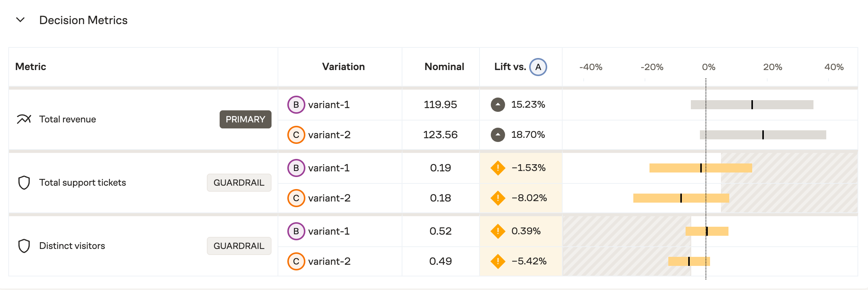Click the warning diamond next to −8.02%
Viewport: 868px width, 290px height.
click(498, 197)
